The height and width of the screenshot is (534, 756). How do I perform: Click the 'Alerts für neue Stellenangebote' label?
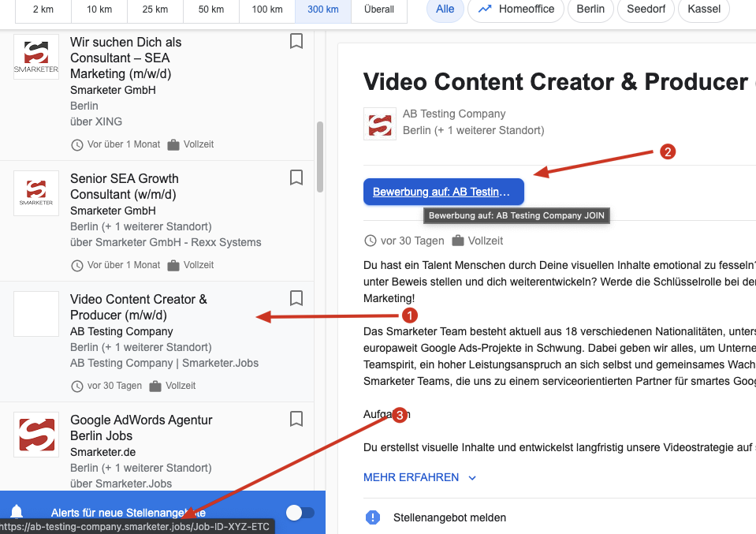(128, 512)
